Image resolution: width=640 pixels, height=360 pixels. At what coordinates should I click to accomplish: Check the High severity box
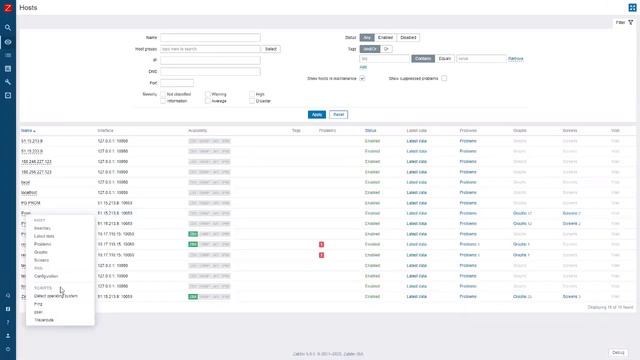[x=252, y=94]
